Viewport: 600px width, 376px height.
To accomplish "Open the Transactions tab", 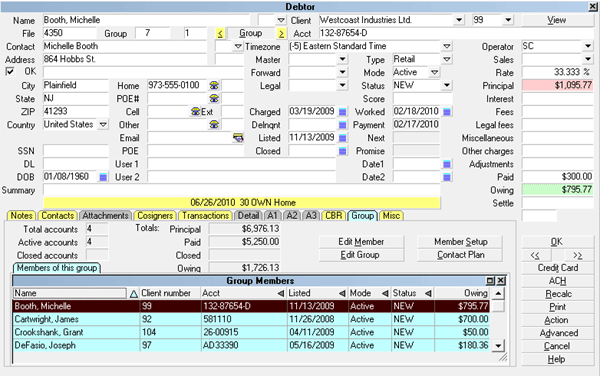I will (x=205, y=216).
